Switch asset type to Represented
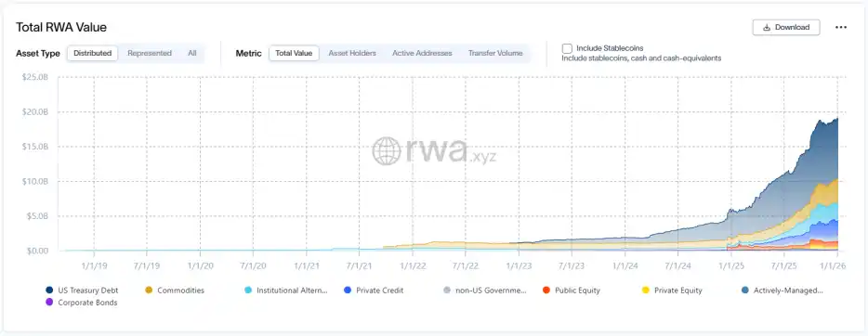868x336 pixels. (150, 54)
